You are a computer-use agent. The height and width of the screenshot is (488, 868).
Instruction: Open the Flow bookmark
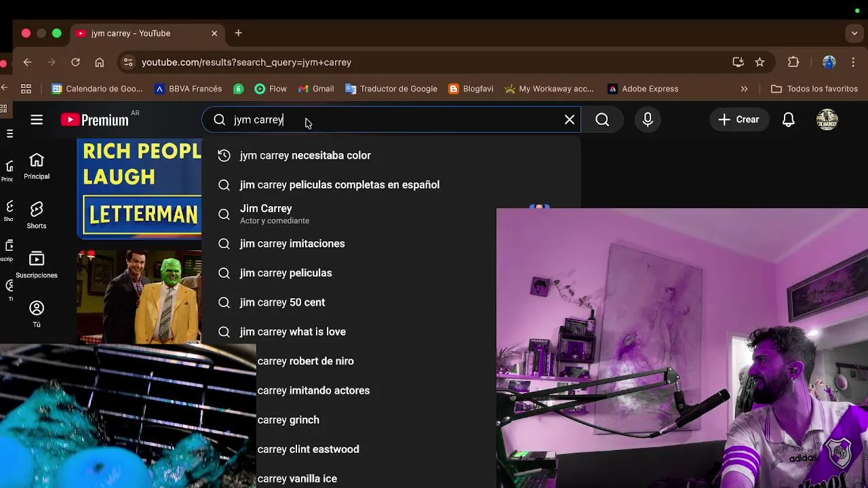tap(271, 89)
